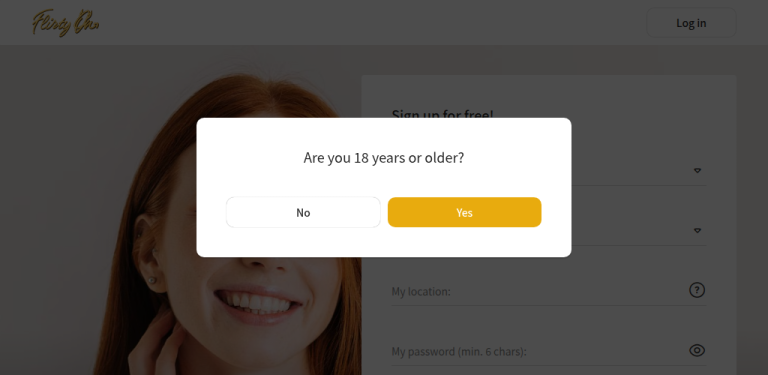Confirm age by clicking Yes
Screen dimensions: 768x375
pos(464,212)
